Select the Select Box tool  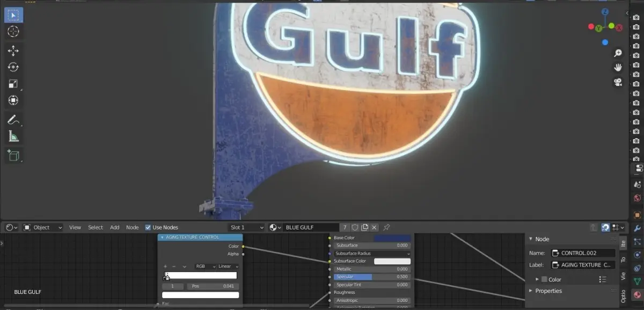[x=13, y=15]
